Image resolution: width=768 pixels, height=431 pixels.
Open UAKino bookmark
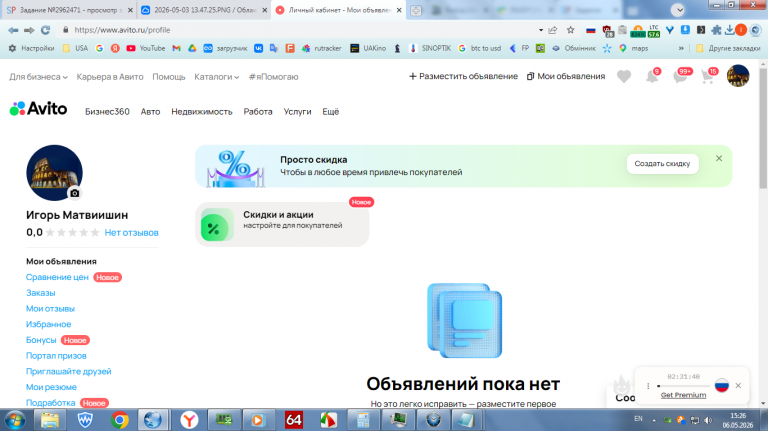[368, 48]
